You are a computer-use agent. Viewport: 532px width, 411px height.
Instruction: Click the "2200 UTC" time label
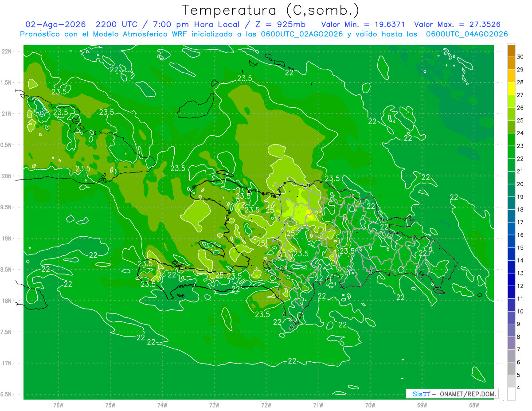pyautogui.click(x=117, y=25)
